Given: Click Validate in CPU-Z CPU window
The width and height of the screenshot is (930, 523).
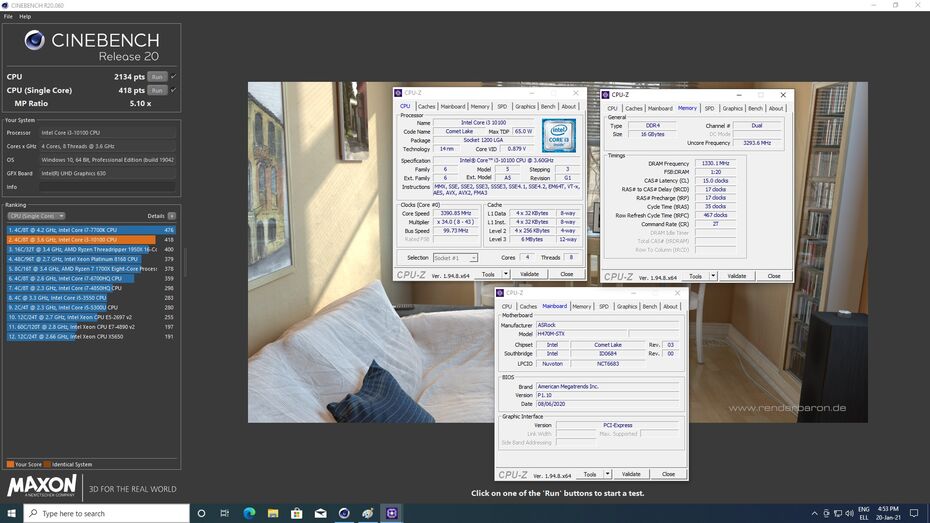Looking at the screenshot, I should pyautogui.click(x=529, y=275).
